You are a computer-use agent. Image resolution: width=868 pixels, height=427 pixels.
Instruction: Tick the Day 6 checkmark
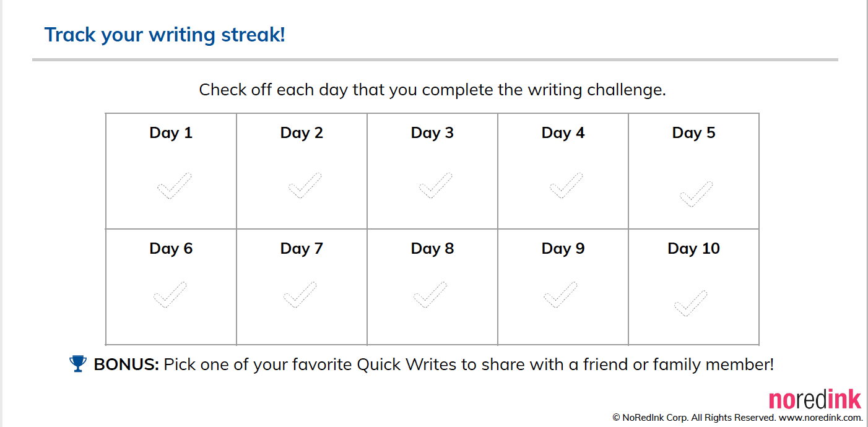coord(169,295)
